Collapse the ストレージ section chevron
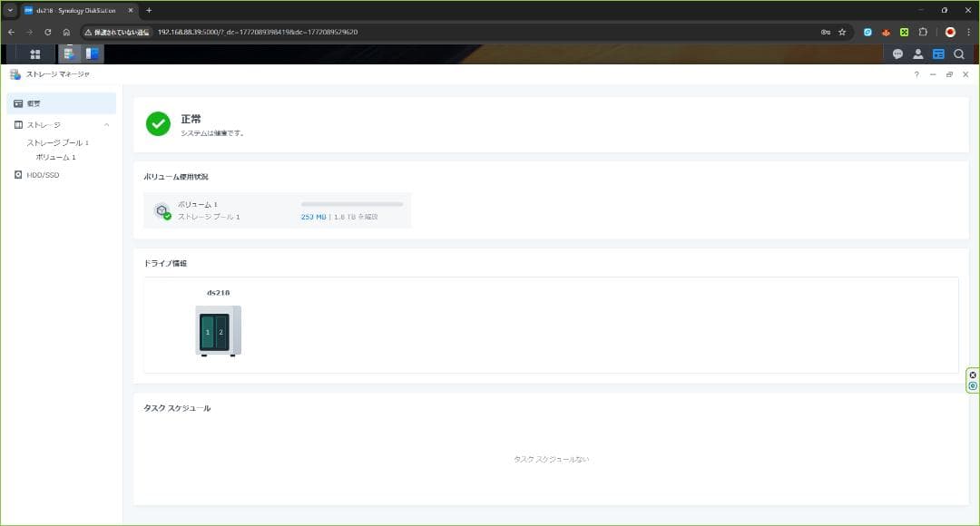 [x=107, y=125]
